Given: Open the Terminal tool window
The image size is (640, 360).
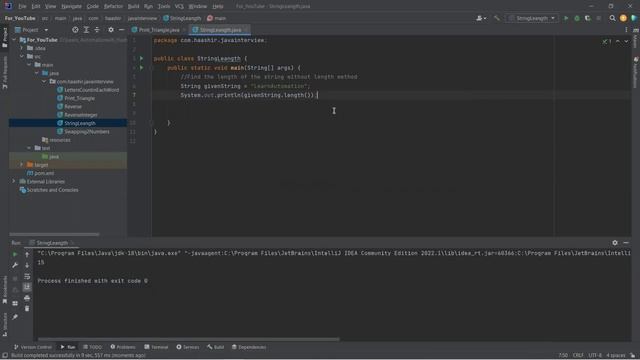Looking at the screenshot, I should click(156, 347).
